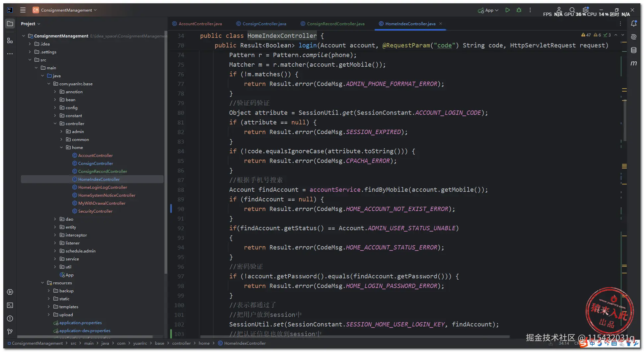644x352 pixels.
Task: Jump to next highlighted error arrow
Action: coord(623,35)
